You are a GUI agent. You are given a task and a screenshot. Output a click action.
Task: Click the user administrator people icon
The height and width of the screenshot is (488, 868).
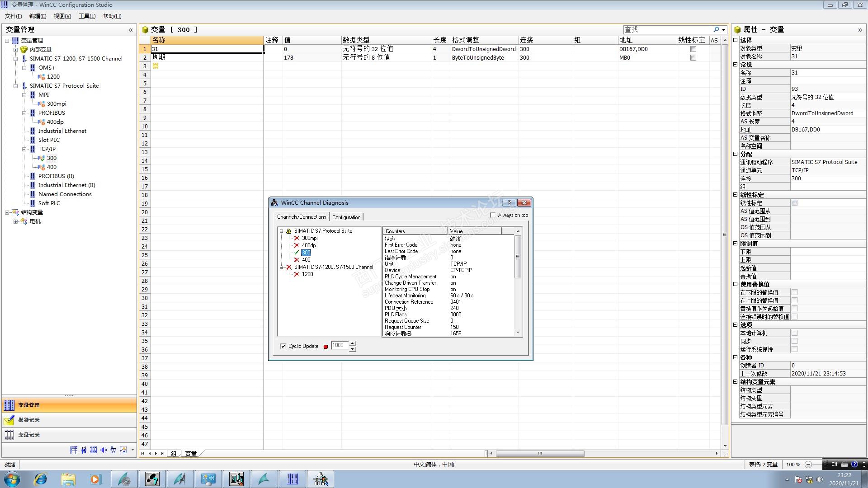pos(84,450)
